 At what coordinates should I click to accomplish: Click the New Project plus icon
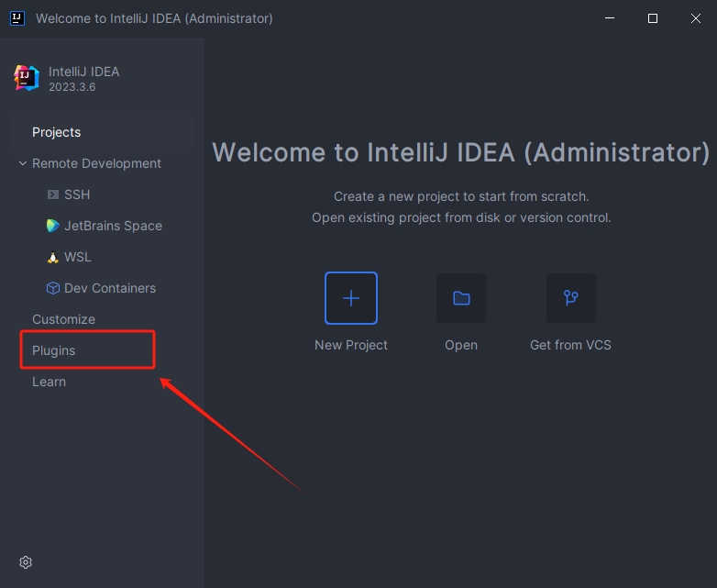point(351,298)
